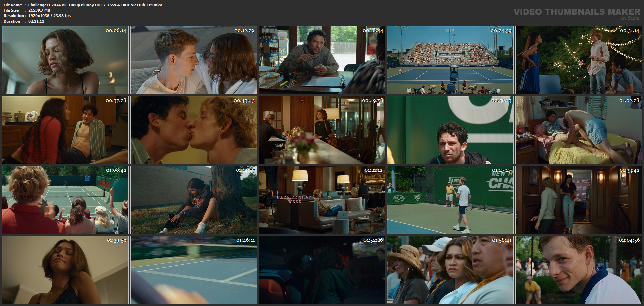
Task: Select the final thumbnail stamped 02:04:56
Action: [x=579, y=270]
